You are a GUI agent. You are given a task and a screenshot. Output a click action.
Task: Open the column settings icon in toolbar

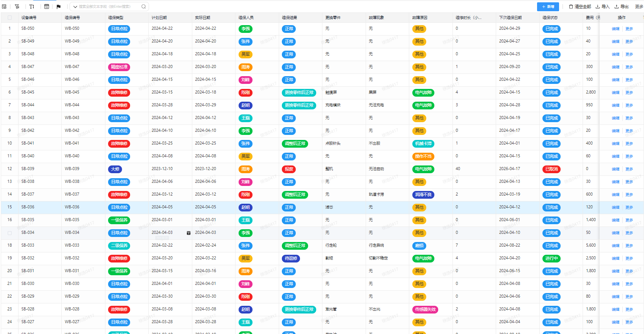click(4, 7)
